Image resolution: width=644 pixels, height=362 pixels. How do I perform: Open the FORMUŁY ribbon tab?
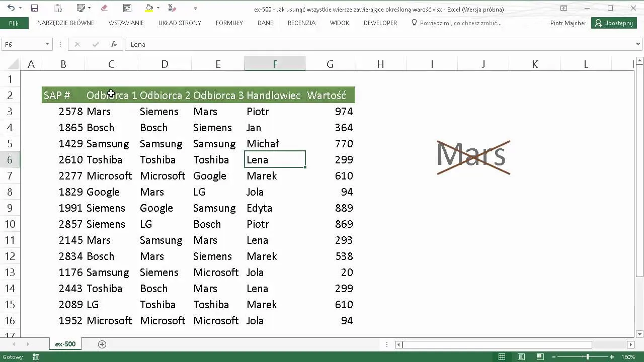click(229, 23)
